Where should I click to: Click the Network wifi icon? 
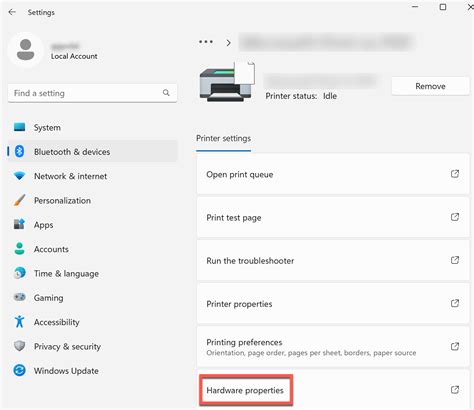point(19,176)
